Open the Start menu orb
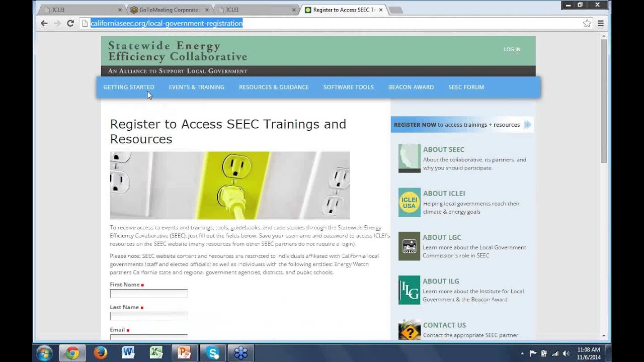 pos(44,353)
